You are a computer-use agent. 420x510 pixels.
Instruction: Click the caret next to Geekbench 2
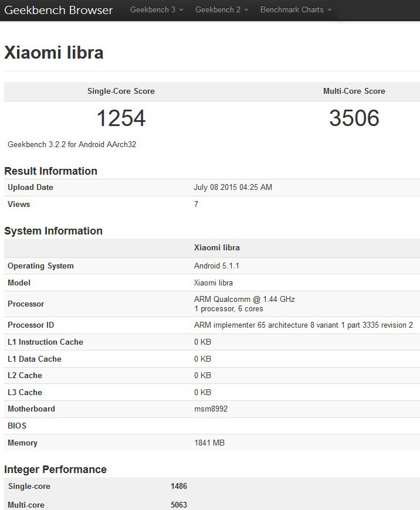[x=246, y=10]
